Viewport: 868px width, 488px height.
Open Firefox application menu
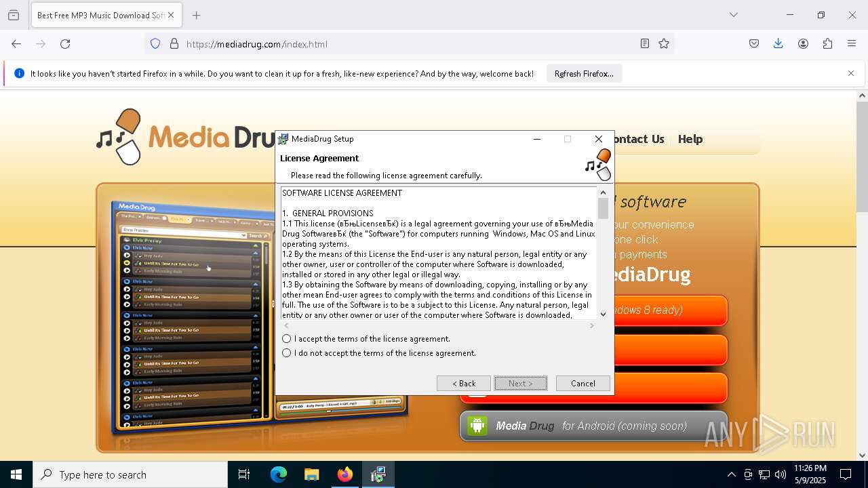852,44
